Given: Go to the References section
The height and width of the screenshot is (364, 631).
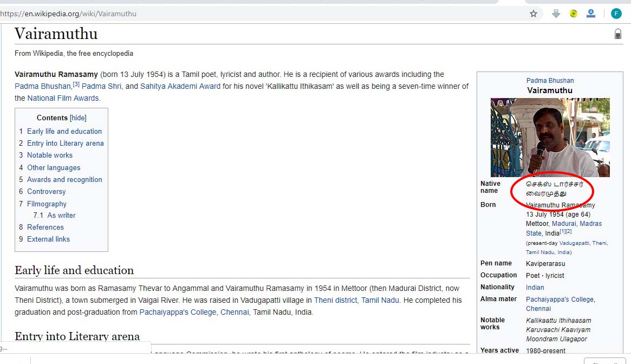Looking at the screenshot, I should [x=45, y=227].
